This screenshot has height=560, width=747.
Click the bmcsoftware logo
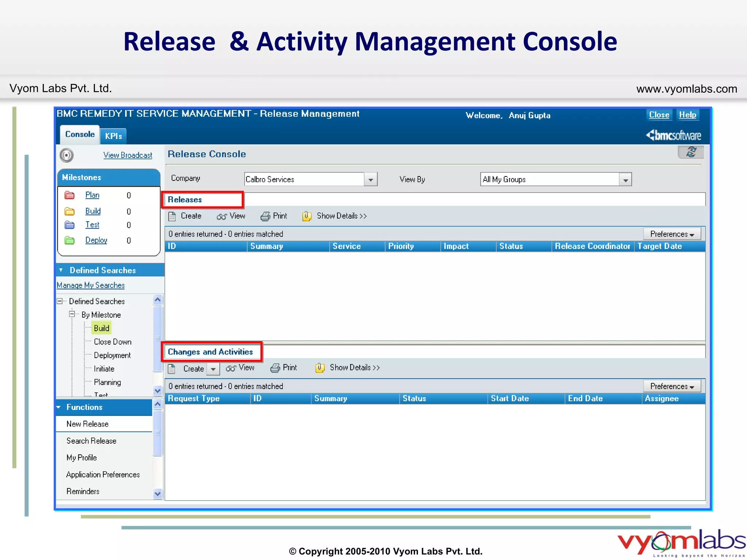tap(673, 135)
